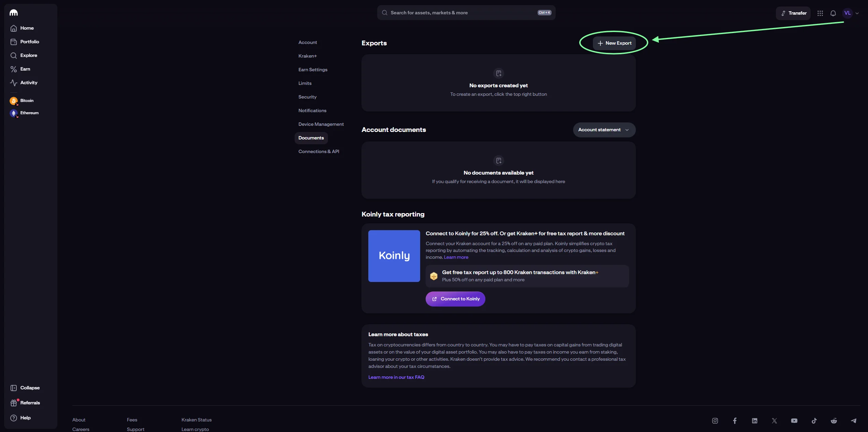The width and height of the screenshot is (868, 432).
Task: Open Explore from the sidebar
Action: (28, 55)
